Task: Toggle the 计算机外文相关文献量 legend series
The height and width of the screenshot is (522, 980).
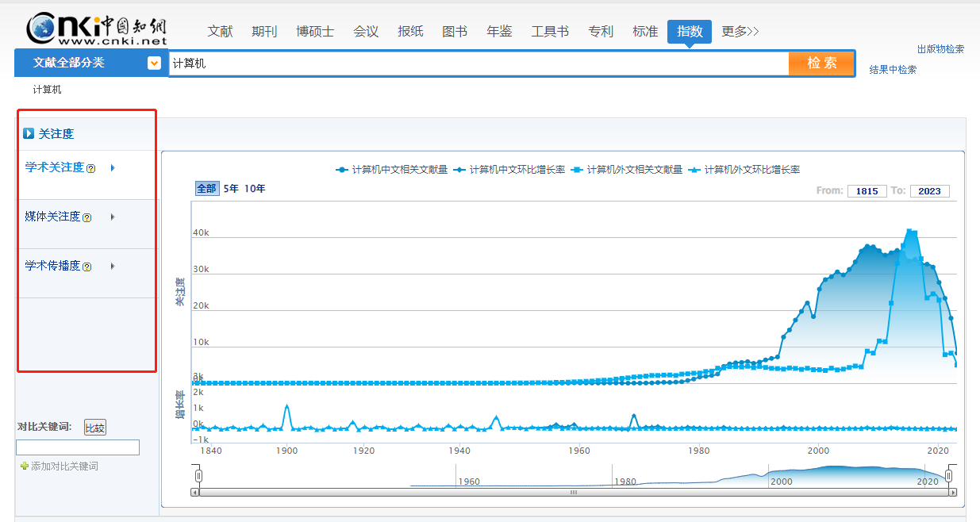Action: point(627,169)
